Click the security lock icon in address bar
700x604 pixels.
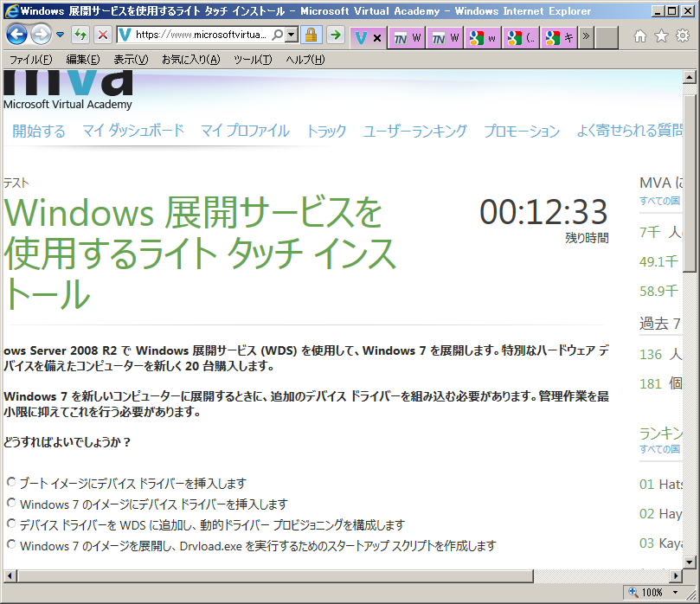coord(311,35)
